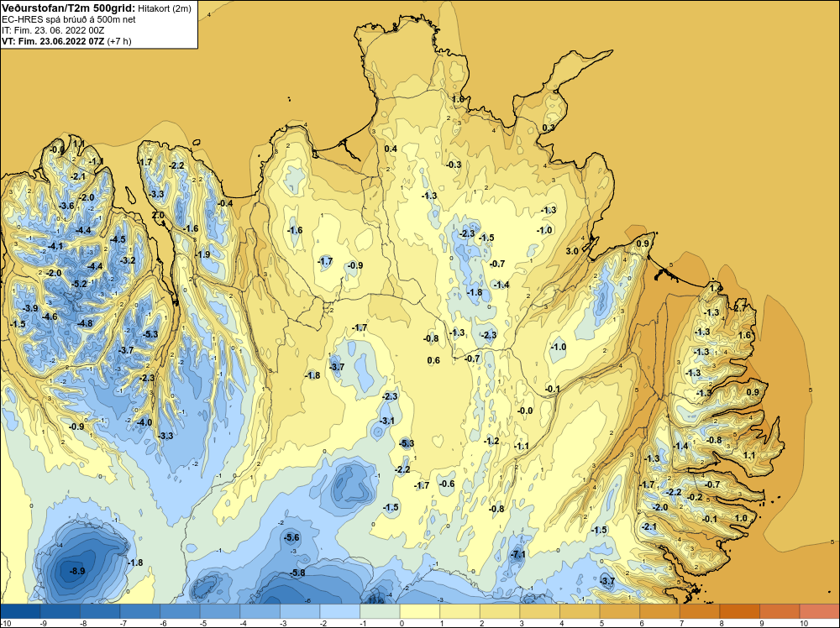This screenshot has height=628, width=840.
Task: Click the -7.1 temperature value
Action: point(518,555)
